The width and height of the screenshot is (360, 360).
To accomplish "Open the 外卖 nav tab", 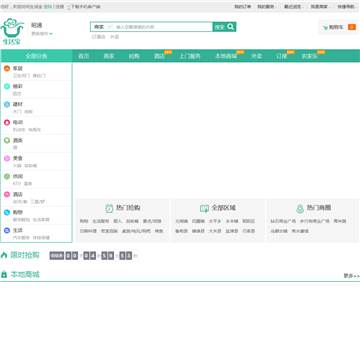I will pos(256,56).
